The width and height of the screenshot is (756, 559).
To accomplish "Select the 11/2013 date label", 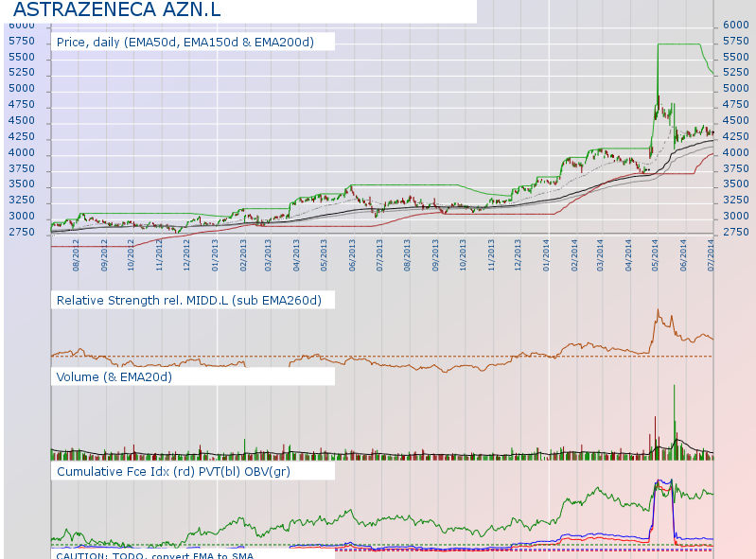I will (491, 255).
